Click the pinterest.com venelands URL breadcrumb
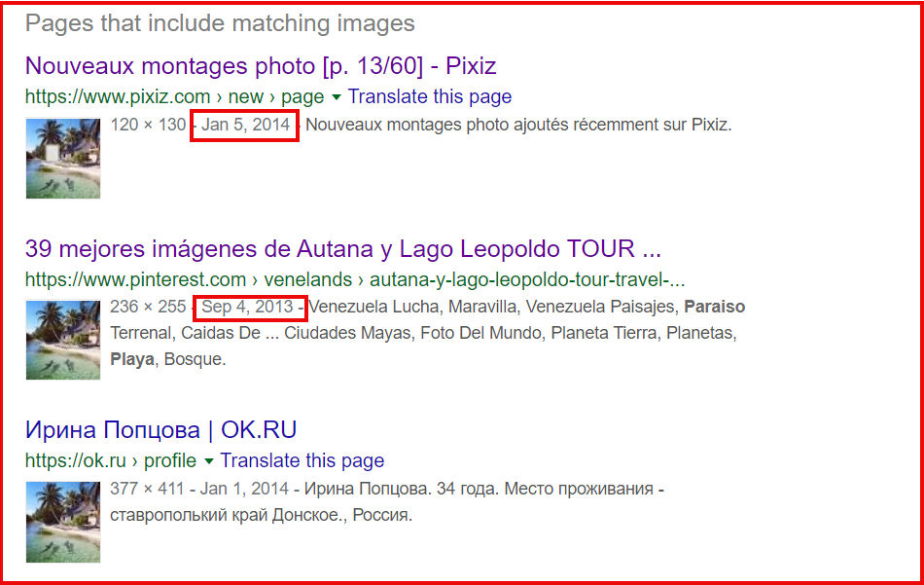Screen dimensions: 924x585 [x=354, y=279]
